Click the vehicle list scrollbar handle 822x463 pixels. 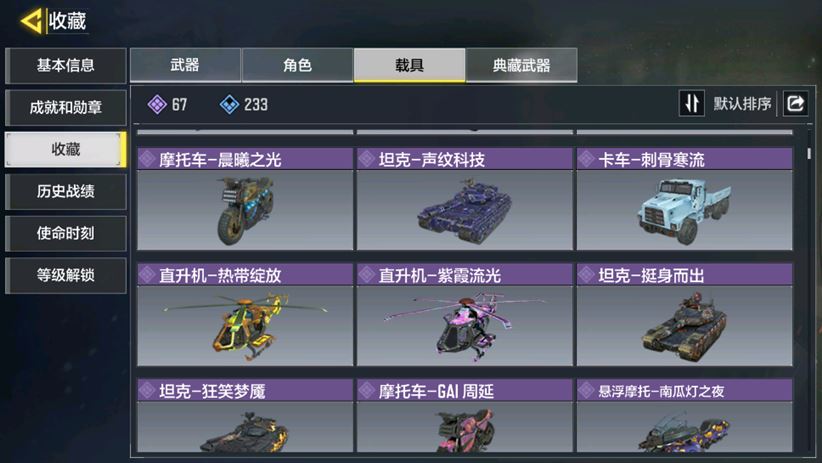tap(809, 153)
